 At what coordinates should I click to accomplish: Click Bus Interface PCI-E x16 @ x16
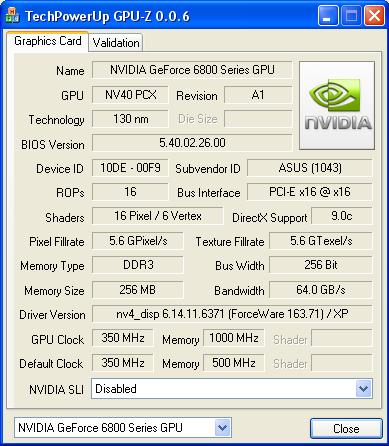[310, 192]
